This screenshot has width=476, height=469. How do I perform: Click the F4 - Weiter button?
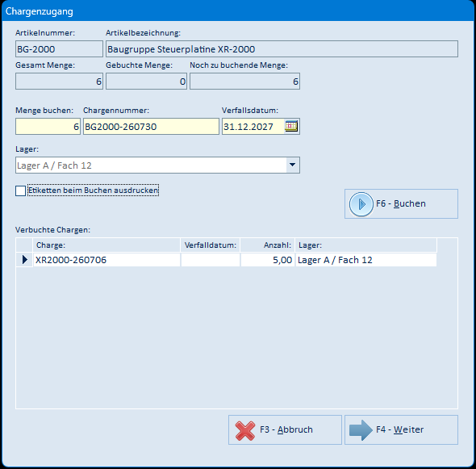[x=401, y=429]
